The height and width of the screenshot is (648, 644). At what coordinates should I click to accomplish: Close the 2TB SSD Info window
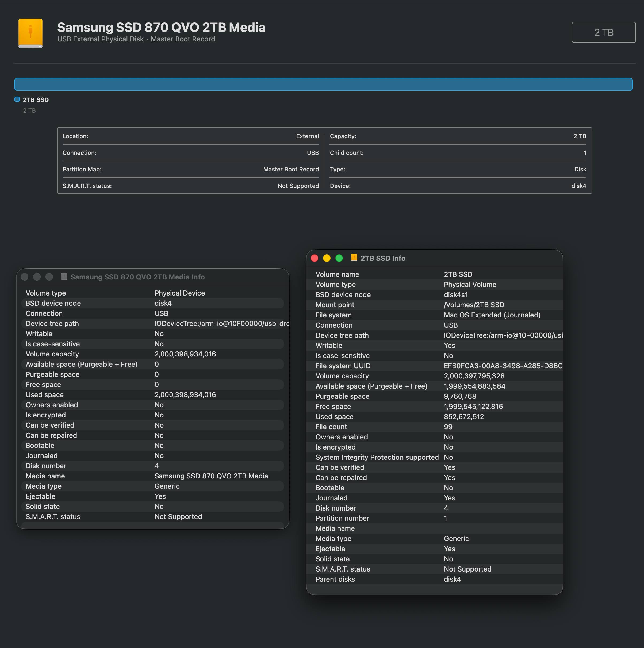pos(314,258)
